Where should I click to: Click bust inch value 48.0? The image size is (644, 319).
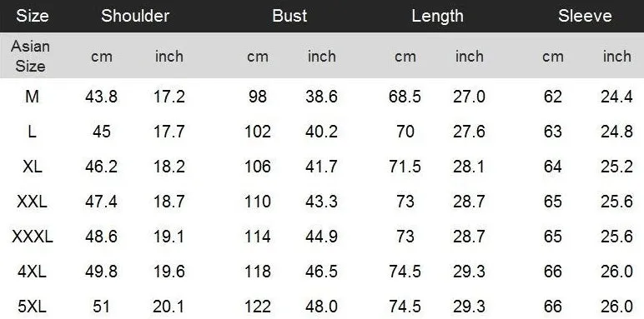coord(322,307)
